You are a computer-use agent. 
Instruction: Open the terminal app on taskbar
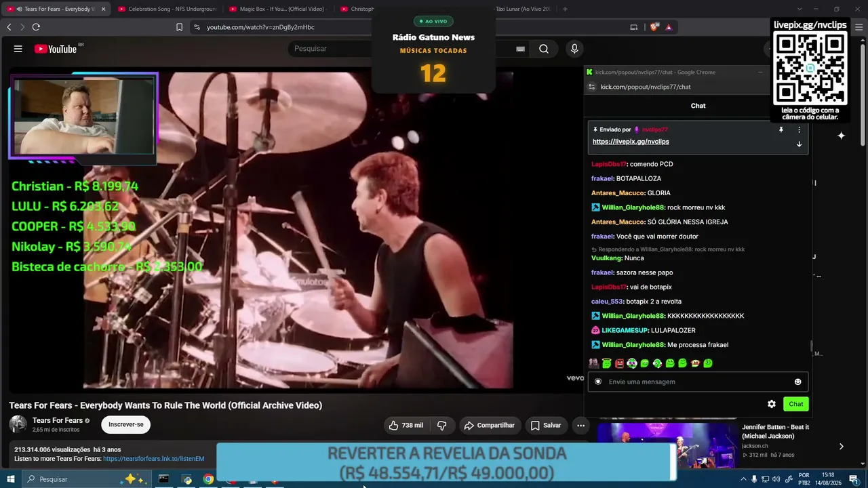click(x=163, y=479)
